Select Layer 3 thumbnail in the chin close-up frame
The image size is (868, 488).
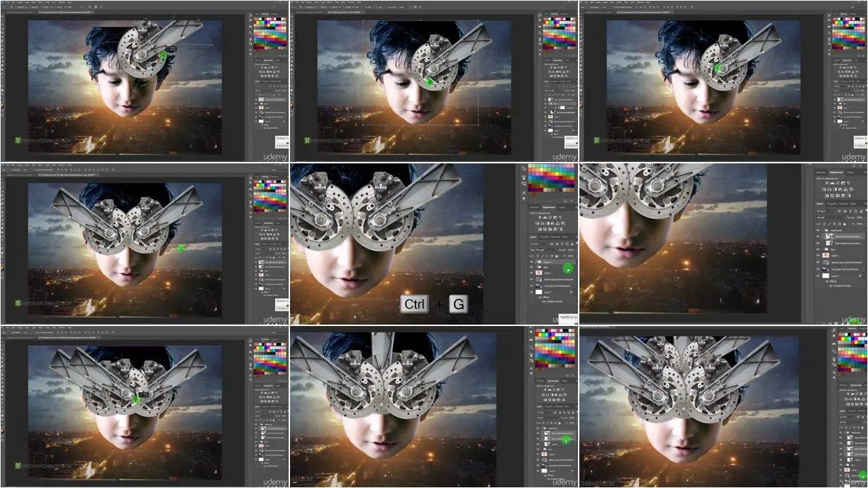point(826,275)
